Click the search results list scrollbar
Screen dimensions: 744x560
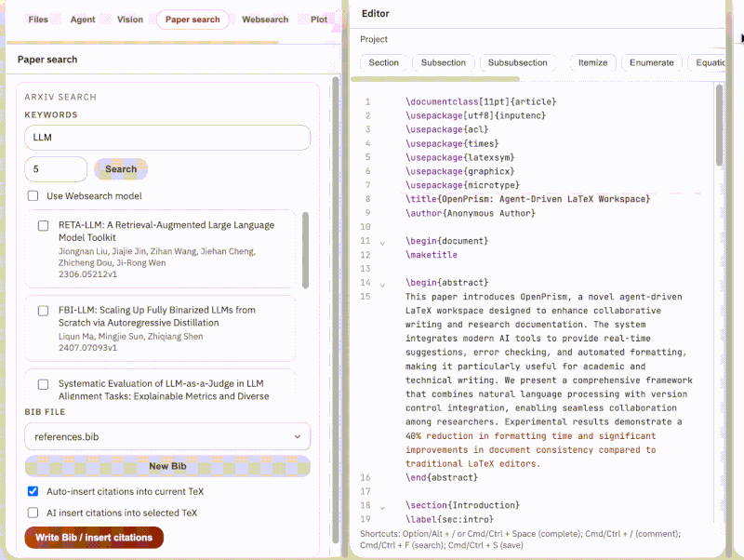click(306, 250)
